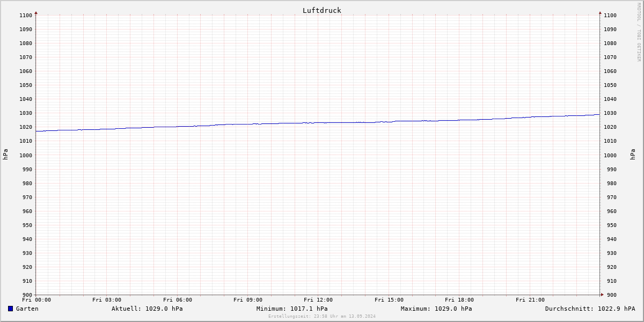Click the Fri 06:00 time axis label
644x322 pixels.
click(178, 300)
